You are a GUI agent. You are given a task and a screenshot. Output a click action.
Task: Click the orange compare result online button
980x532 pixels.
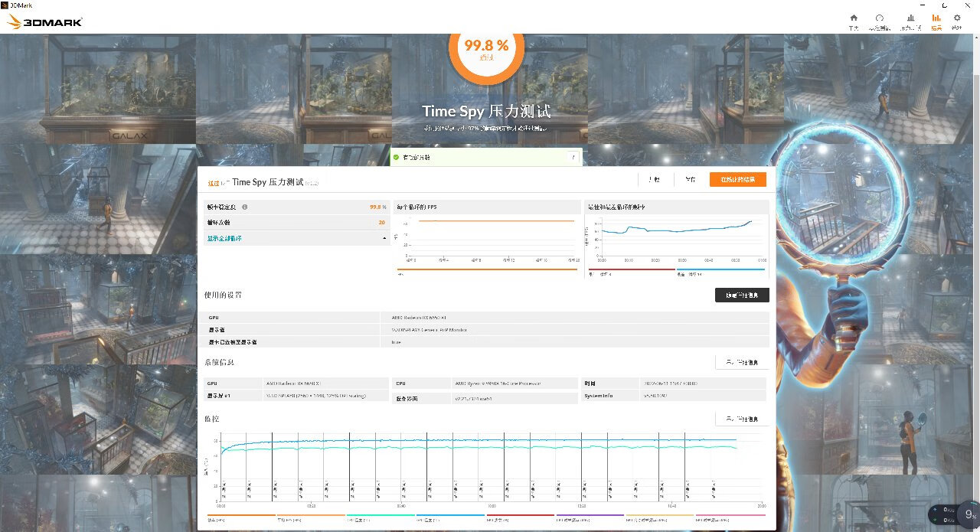click(x=737, y=180)
